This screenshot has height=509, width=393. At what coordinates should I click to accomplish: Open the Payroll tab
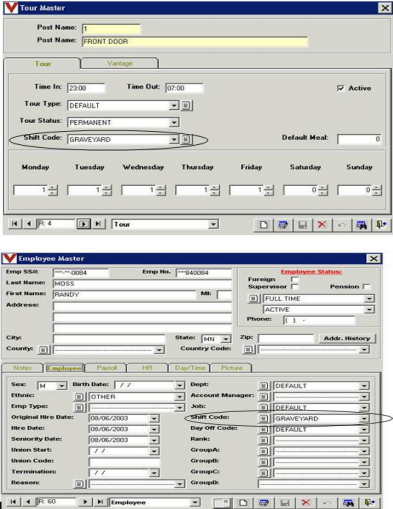[x=107, y=368]
